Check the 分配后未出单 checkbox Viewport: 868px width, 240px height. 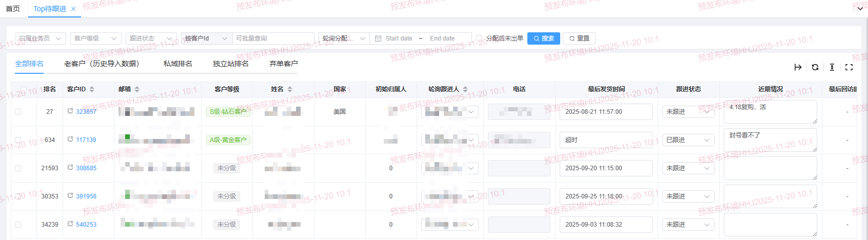click(479, 38)
